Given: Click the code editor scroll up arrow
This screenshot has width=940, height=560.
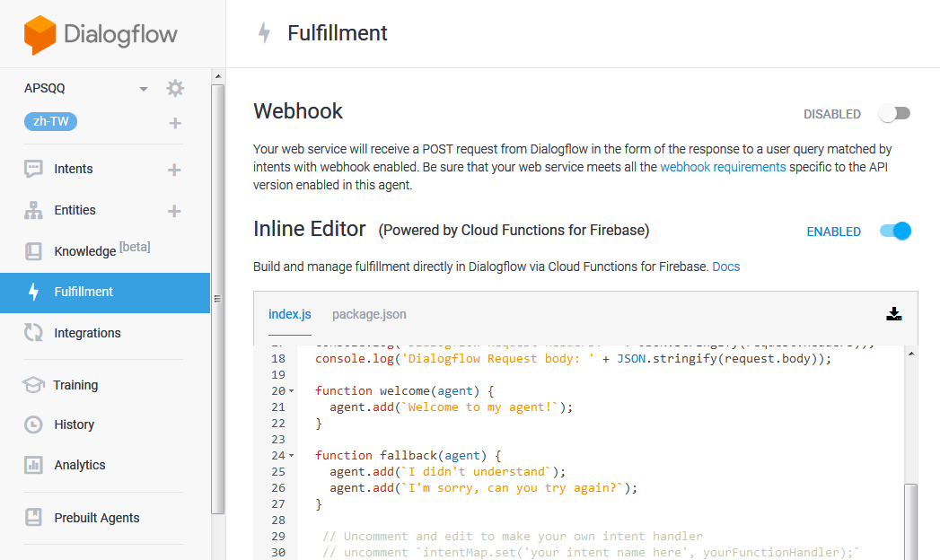Looking at the screenshot, I should [910, 354].
